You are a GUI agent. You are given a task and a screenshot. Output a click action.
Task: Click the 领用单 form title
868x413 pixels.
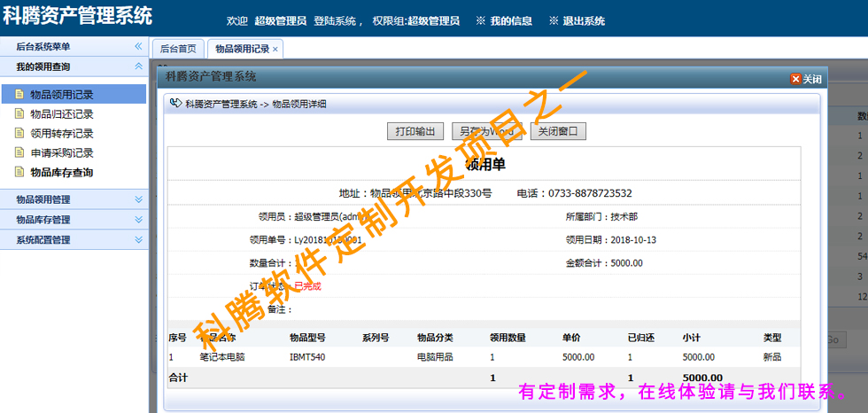(x=485, y=165)
